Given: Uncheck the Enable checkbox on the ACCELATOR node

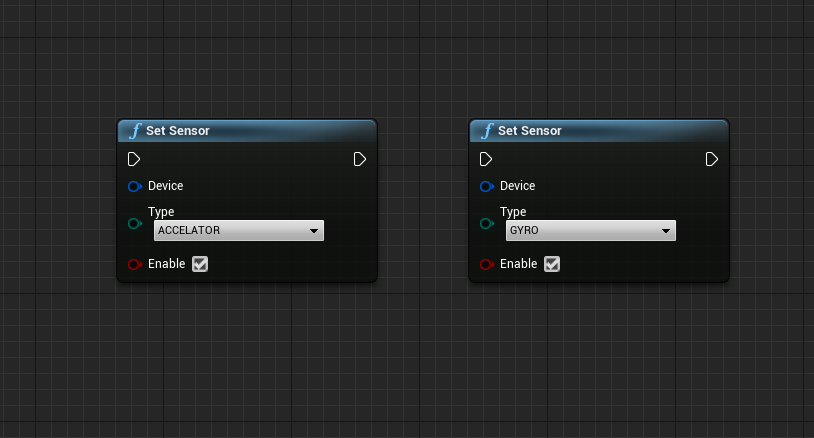Looking at the screenshot, I should [200, 264].
